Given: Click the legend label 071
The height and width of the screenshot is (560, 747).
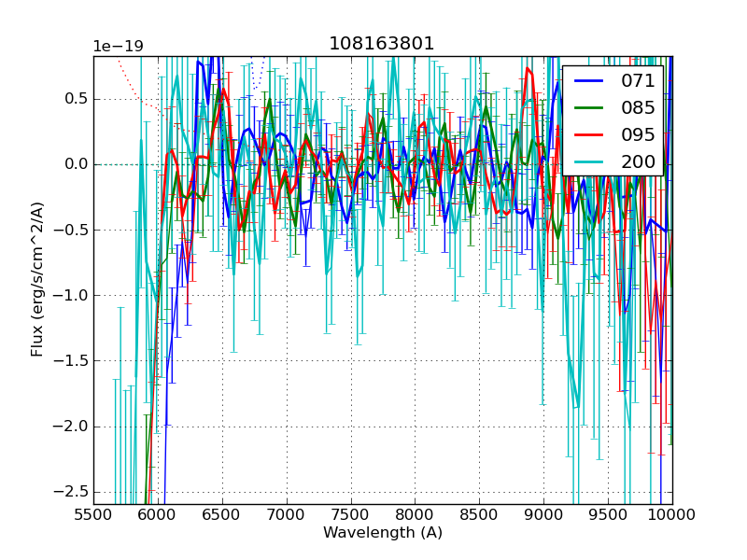Looking at the screenshot, I should pos(638,81).
